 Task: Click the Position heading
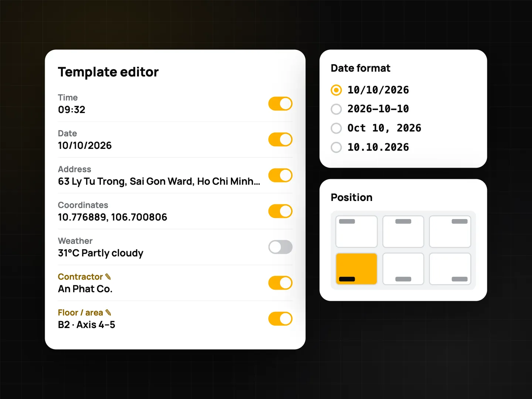coord(352,197)
